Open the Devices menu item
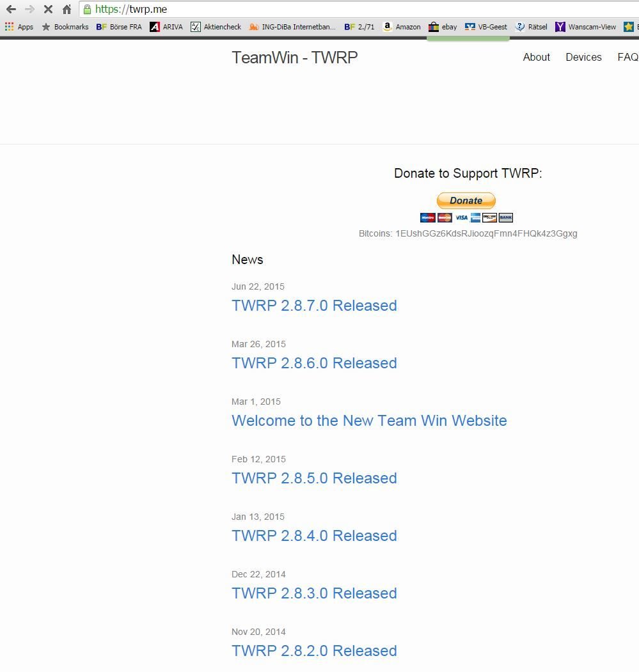The image size is (639, 672). coord(583,57)
